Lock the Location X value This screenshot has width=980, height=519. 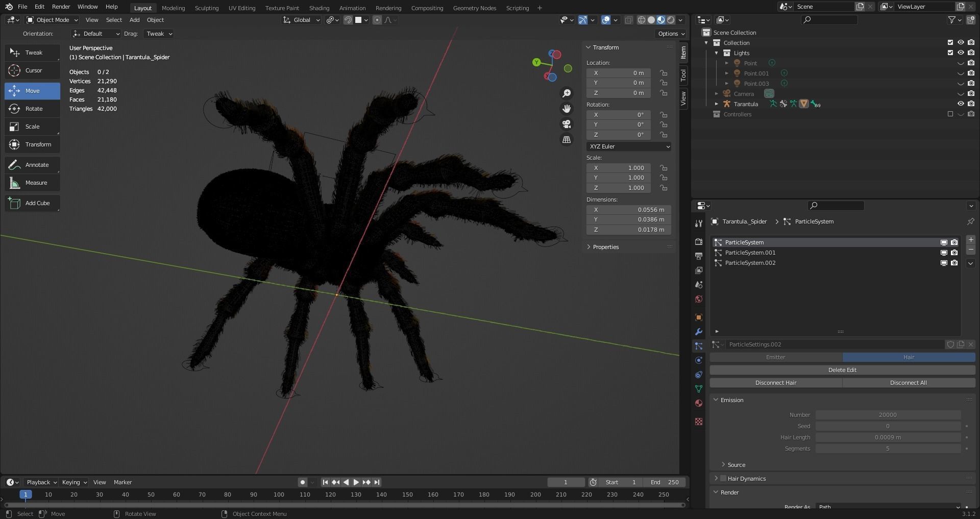[663, 73]
